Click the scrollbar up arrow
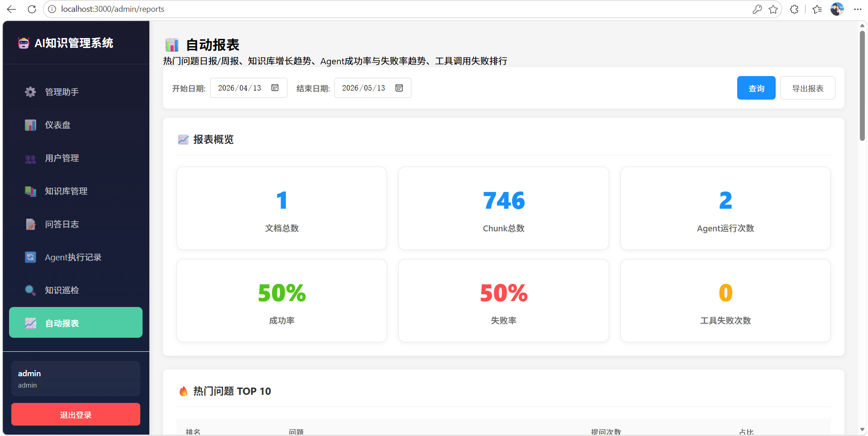Viewport: 868px width, 436px height. (862, 26)
